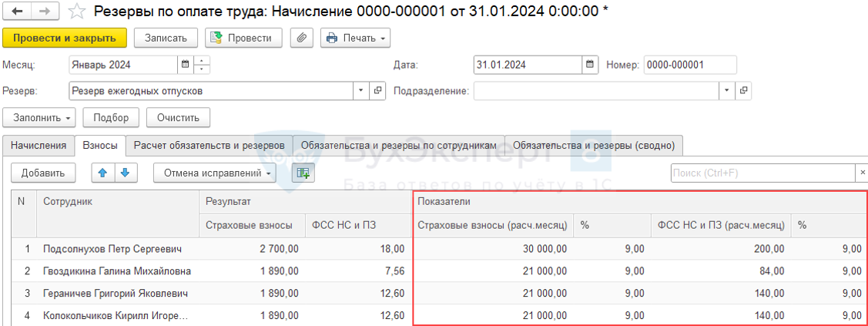Select row Подсолнухов Петр Сергеевич

440,249
